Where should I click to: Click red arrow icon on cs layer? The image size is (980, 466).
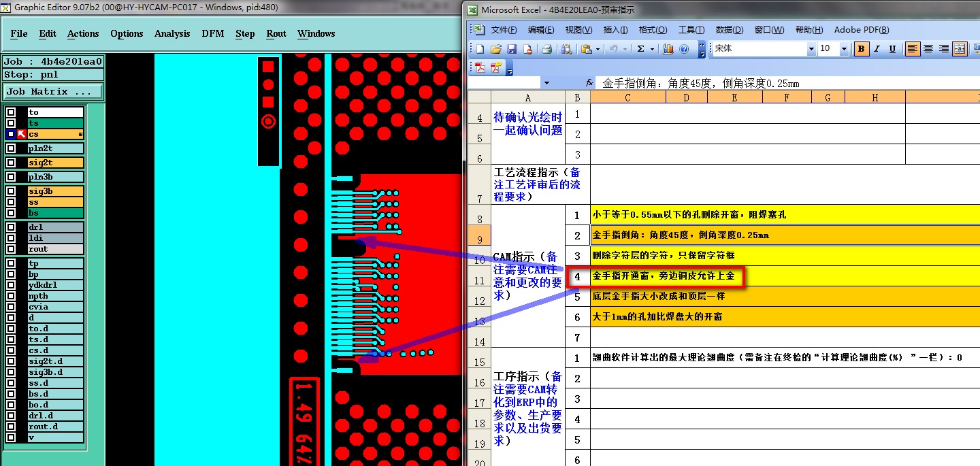(22, 135)
